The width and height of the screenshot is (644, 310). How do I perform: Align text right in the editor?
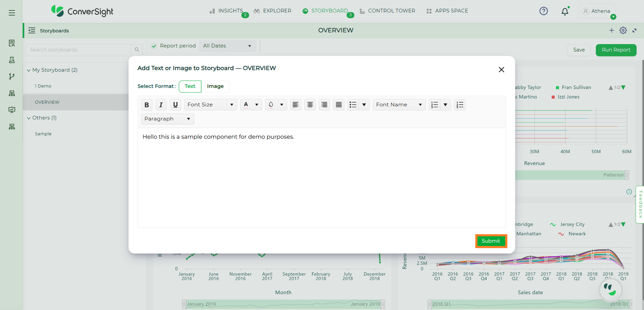(x=324, y=105)
